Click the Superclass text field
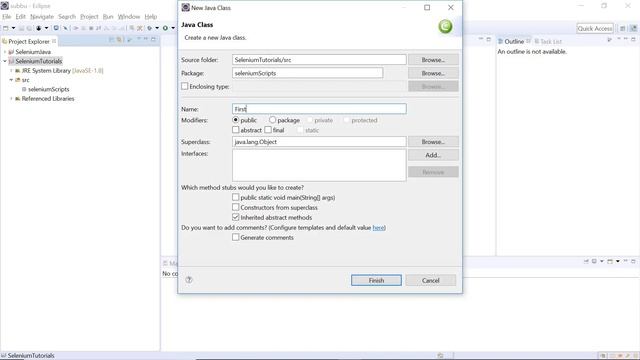 pyautogui.click(x=319, y=142)
